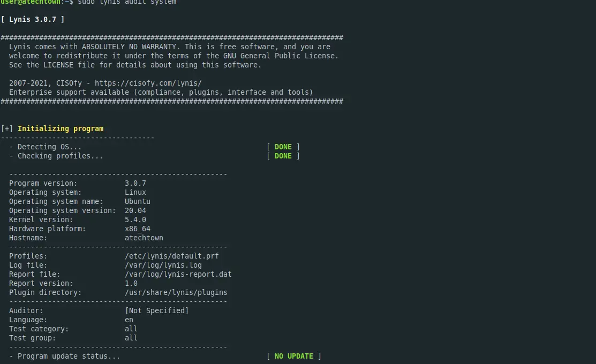The image size is (596, 364).
Task: Open the https://cisofy.com/lynis/ URL
Action: pyautogui.click(x=148, y=83)
